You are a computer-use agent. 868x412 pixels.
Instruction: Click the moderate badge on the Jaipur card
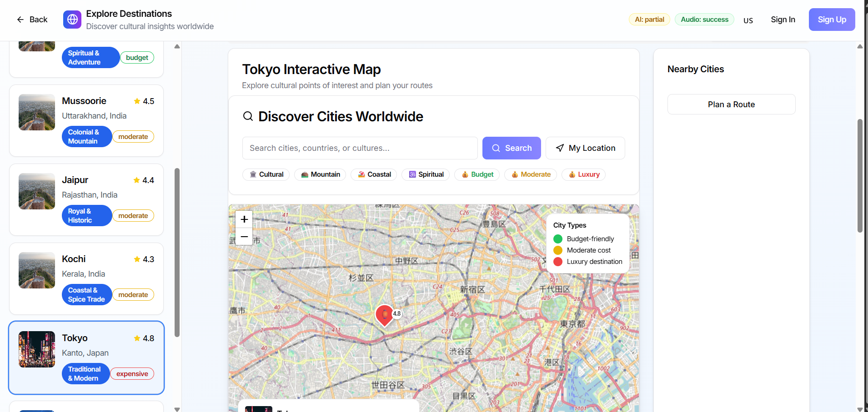(x=133, y=216)
